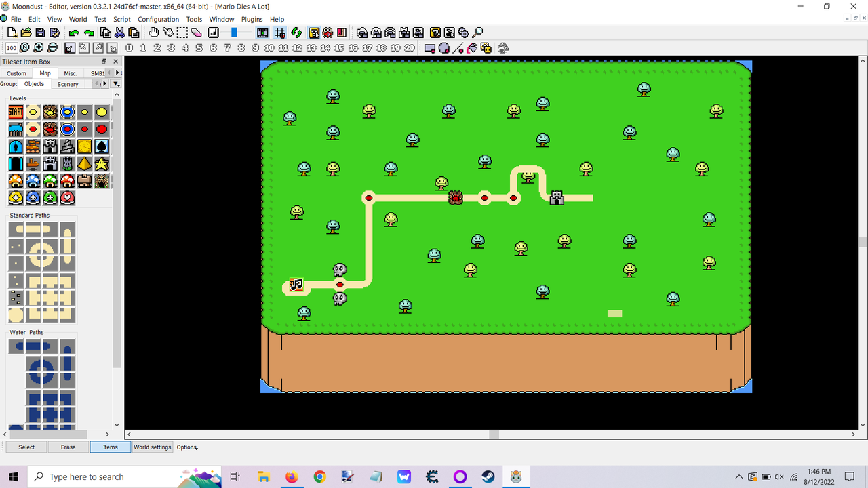Viewport: 868px width, 488px height.
Task: Click the taskbar search box
Action: [124, 476]
